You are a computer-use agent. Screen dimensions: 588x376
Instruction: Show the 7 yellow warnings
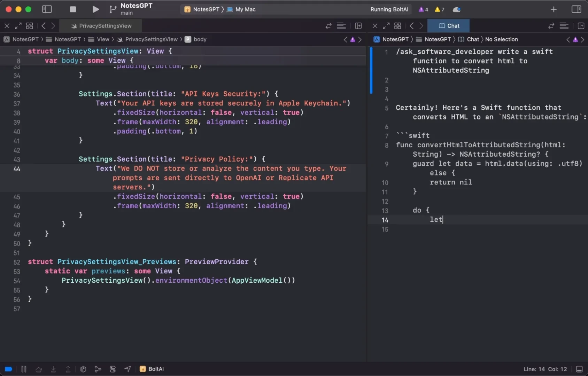click(440, 9)
